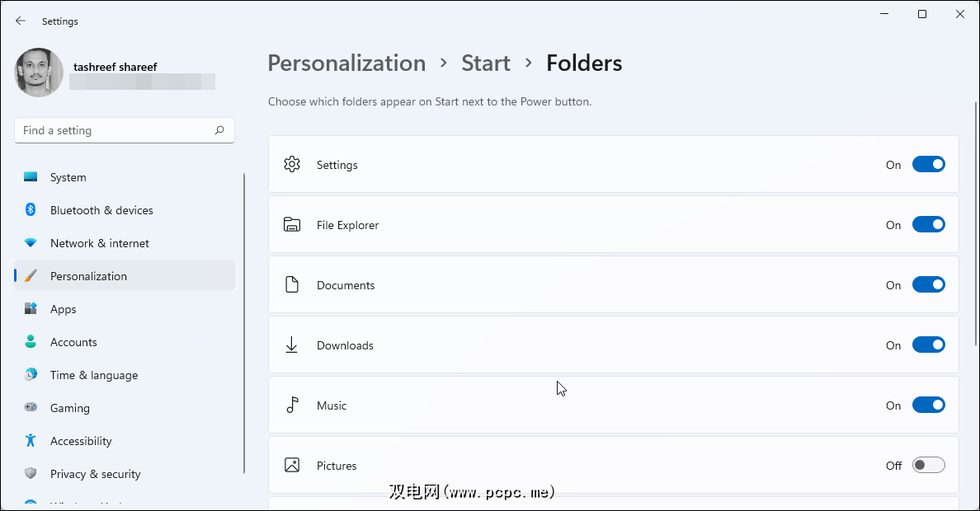The width and height of the screenshot is (980, 511).
Task: Click the search magnifier icon
Action: 219,130
